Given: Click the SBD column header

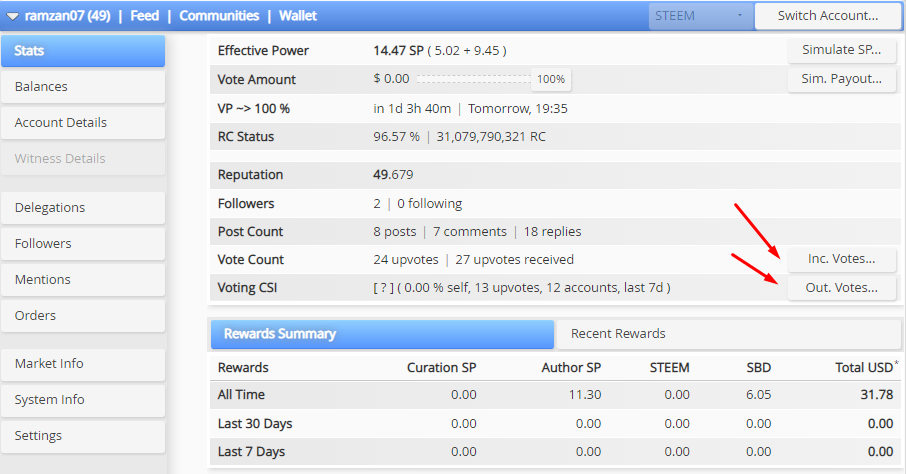Looking at the screenshot, I should click(x=758, y=368).
